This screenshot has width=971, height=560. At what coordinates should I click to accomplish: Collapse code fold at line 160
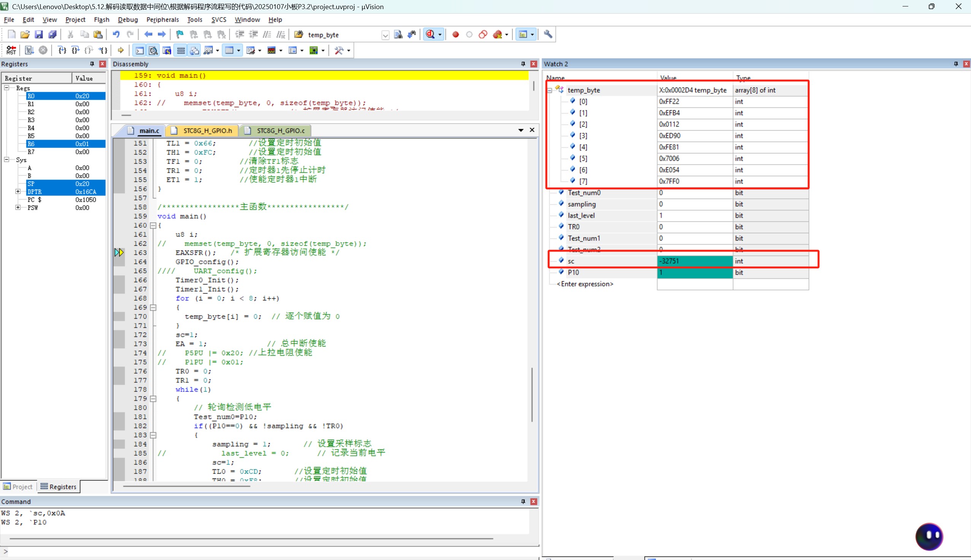point(153,225)
